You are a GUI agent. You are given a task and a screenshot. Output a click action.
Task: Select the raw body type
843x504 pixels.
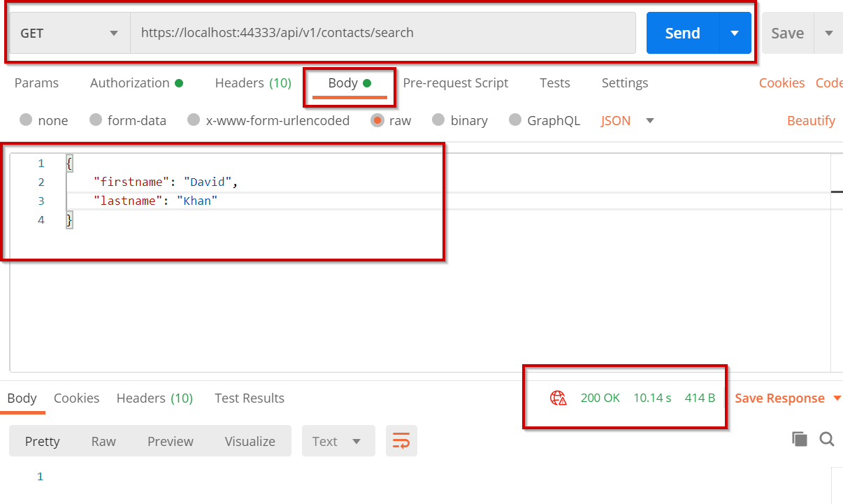(391, 120)
